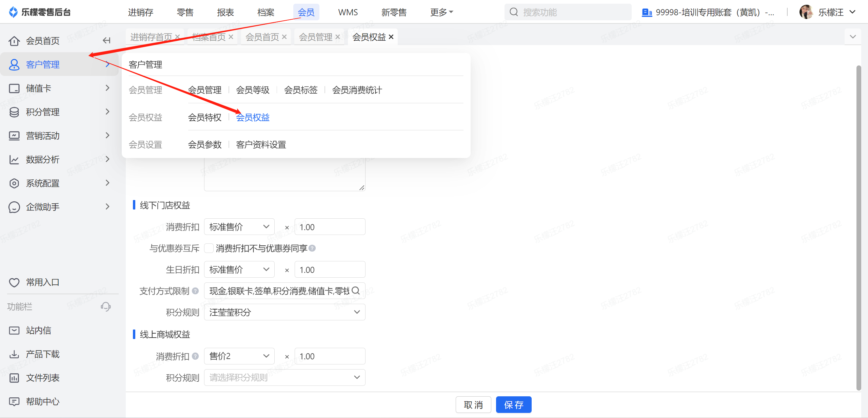Open the 生日折扣 price dropdown
The height and width of the screenshot is (418, 868).
pyautogui.click(x=239, y=270)
